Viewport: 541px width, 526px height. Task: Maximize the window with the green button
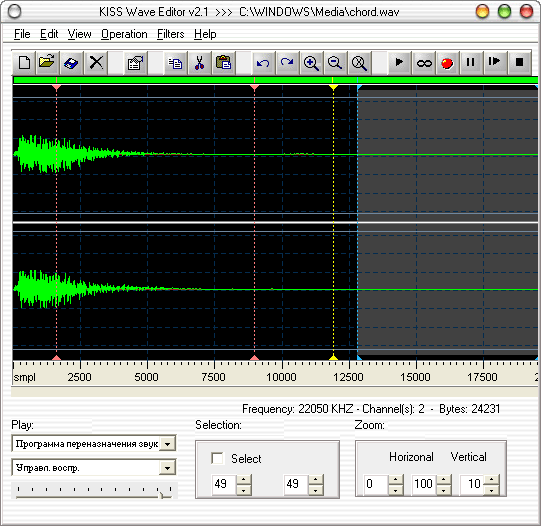(x=504, y=12)
